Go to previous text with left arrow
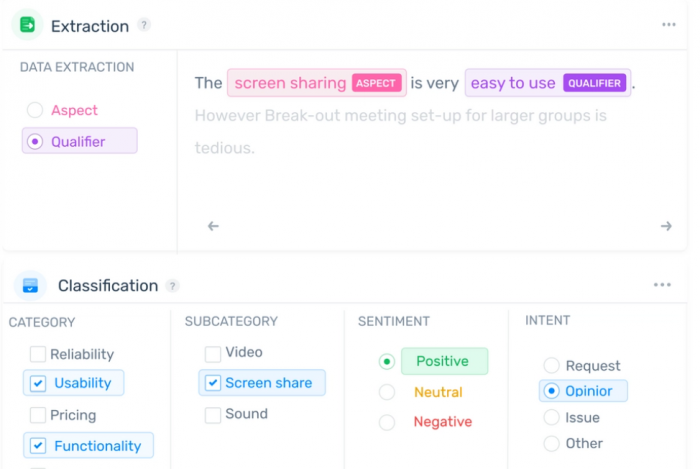 tap(213, 226)
